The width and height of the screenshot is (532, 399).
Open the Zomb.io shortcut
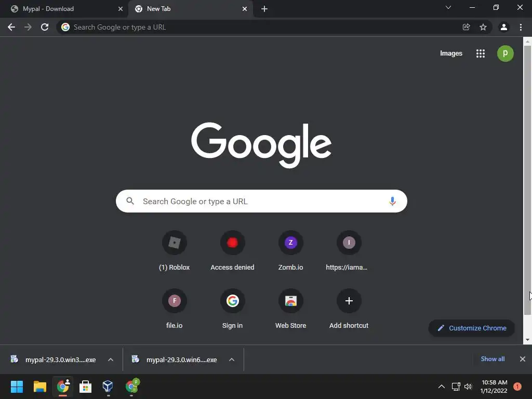click(x=291, y=251)
